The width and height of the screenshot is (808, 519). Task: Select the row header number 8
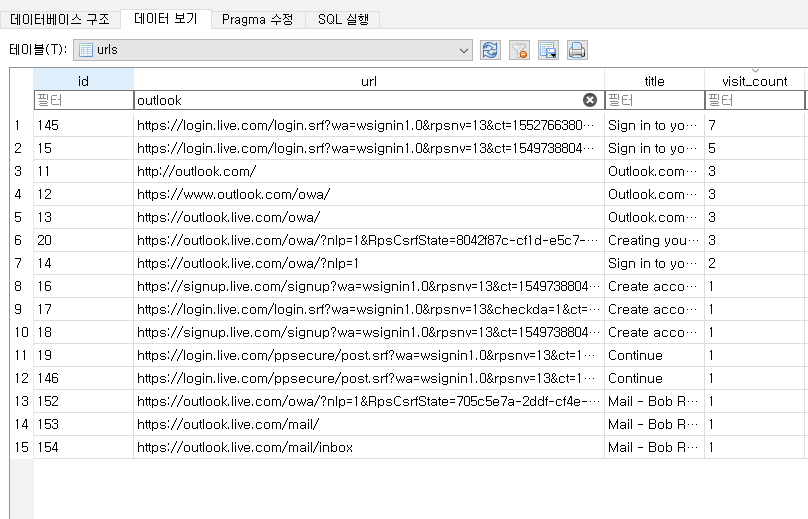coord(22,286)
